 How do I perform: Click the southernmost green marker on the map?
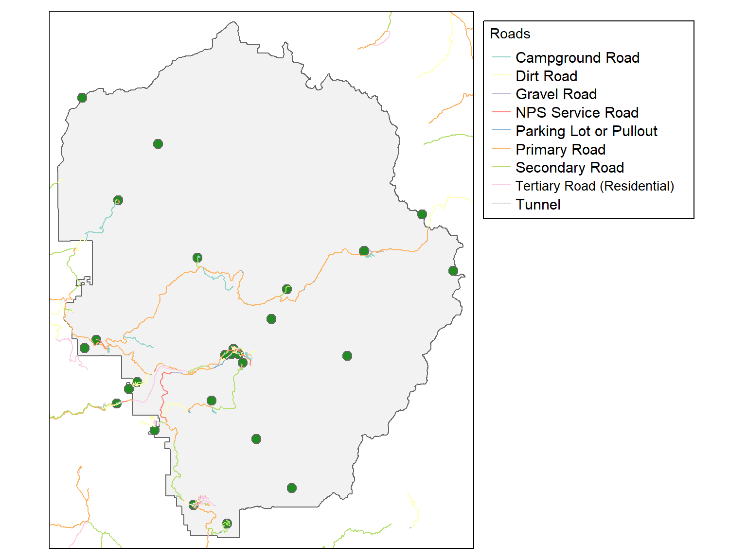(x=227, y=524)
